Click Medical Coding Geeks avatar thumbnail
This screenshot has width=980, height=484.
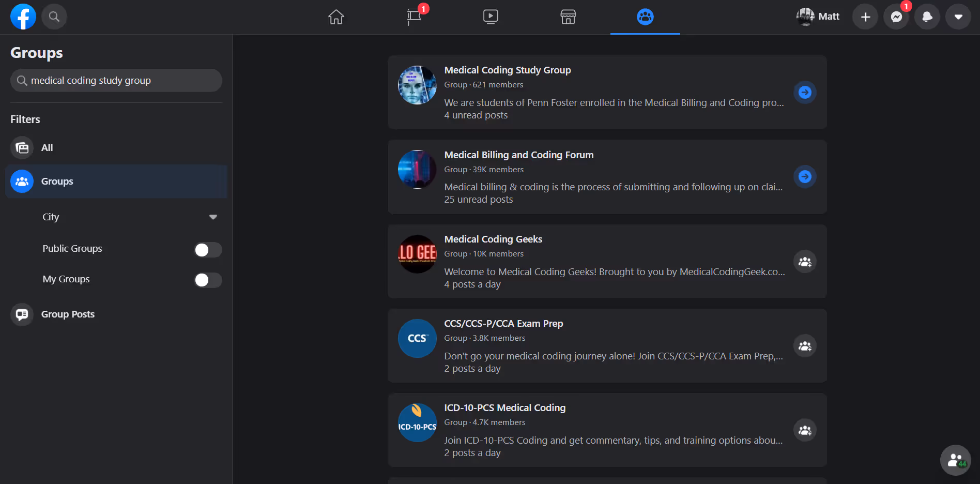(417, 254)
